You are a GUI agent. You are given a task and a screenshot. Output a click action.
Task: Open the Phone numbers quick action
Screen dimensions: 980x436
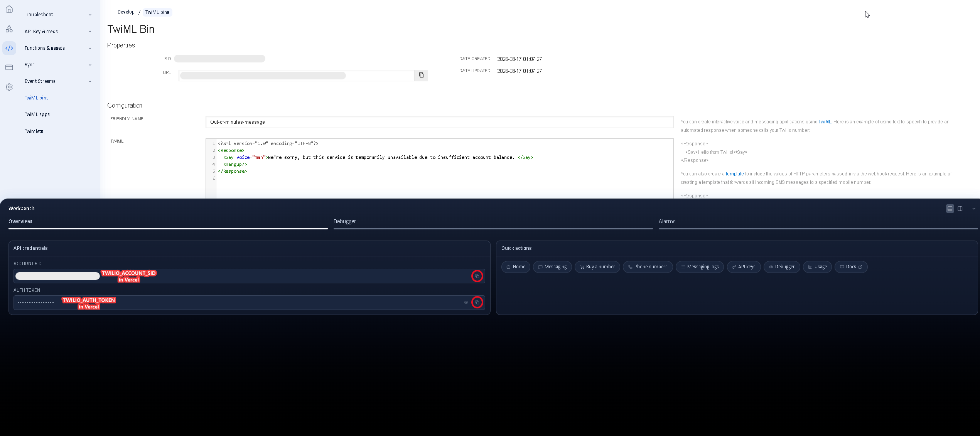click(648, 267)
